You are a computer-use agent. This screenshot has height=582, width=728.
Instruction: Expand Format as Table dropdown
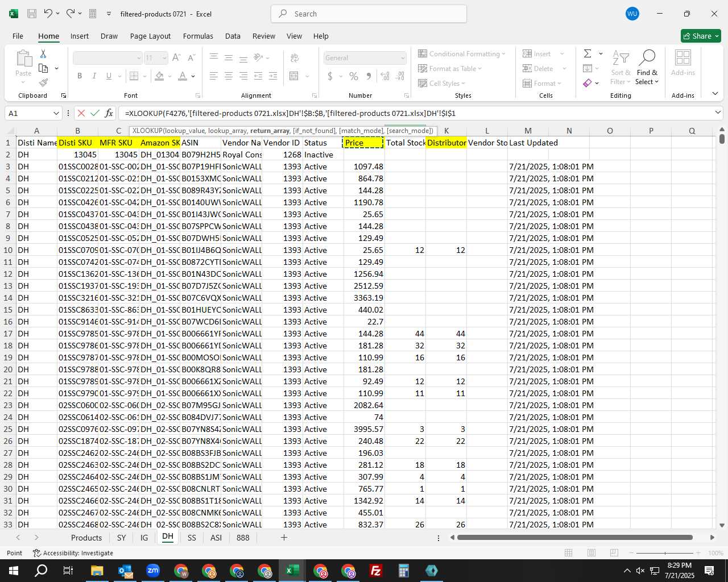pyautogui.click(x=480, y=69)
